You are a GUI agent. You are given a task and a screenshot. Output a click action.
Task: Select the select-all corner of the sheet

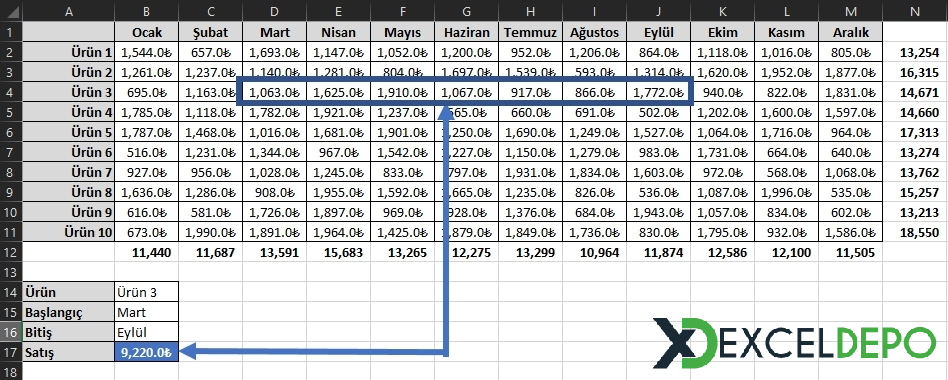coord(11,11)
